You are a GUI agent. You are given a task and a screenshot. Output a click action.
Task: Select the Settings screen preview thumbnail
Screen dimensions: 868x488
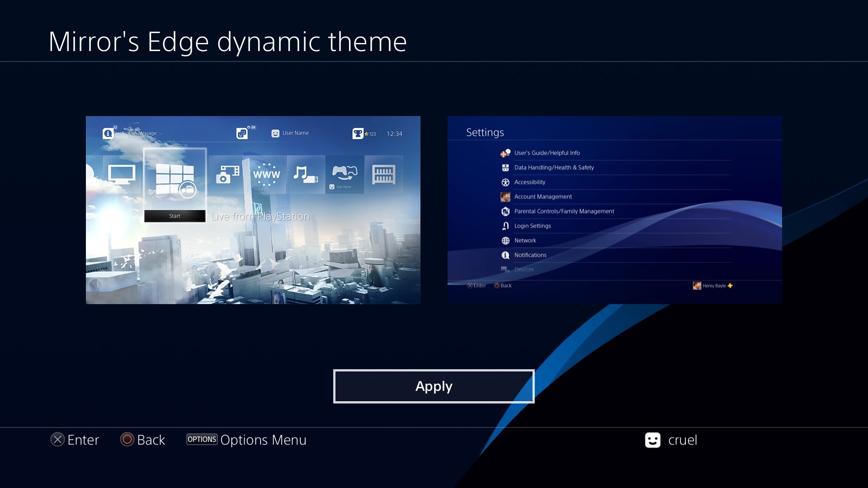pos(614,210)
